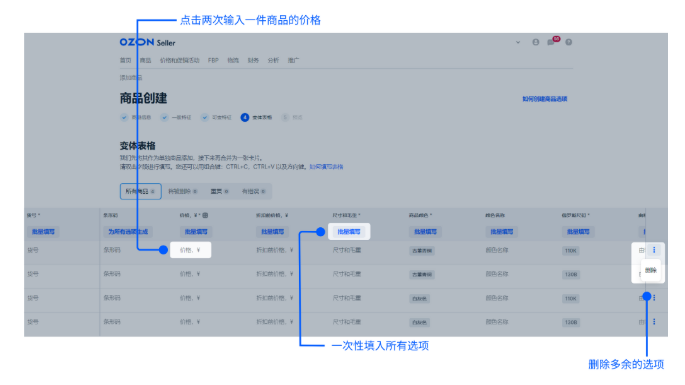This screenshot has height=385, width=685.
Task: Select the second filter tab after 所有商品
Action: [183, 191]
